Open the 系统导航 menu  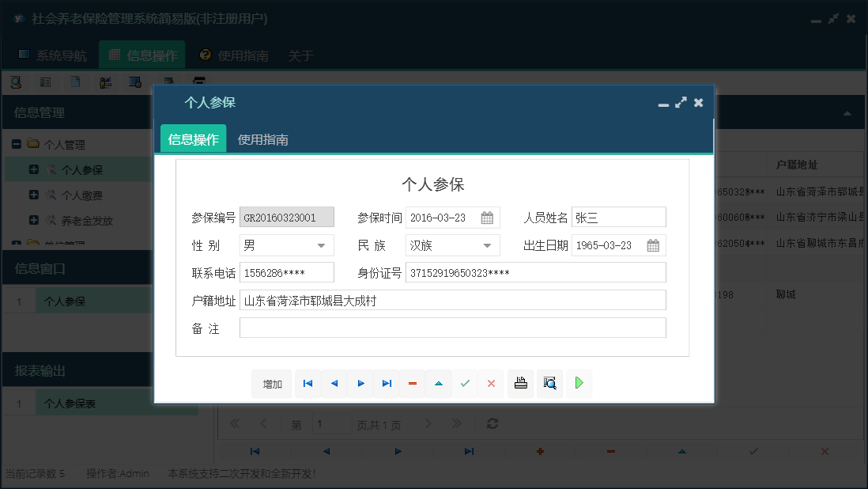coord(58,55)
